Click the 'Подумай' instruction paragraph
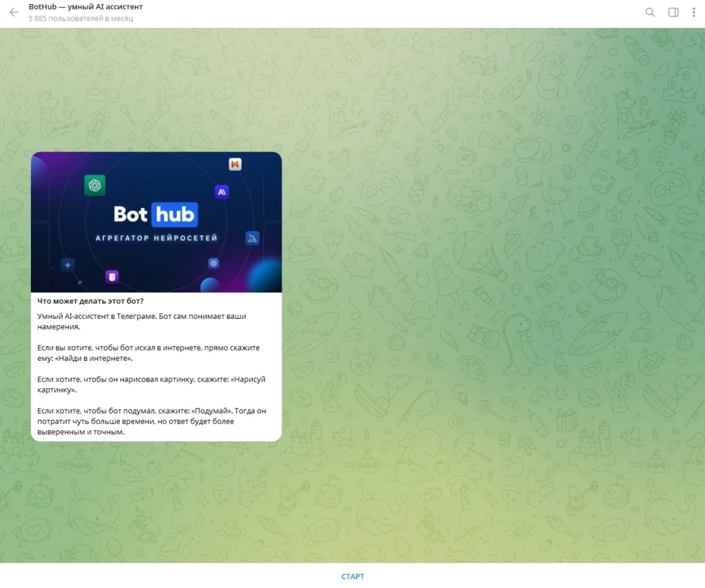The width and height of the screenshot is (705, 588). tap(151, 421)
